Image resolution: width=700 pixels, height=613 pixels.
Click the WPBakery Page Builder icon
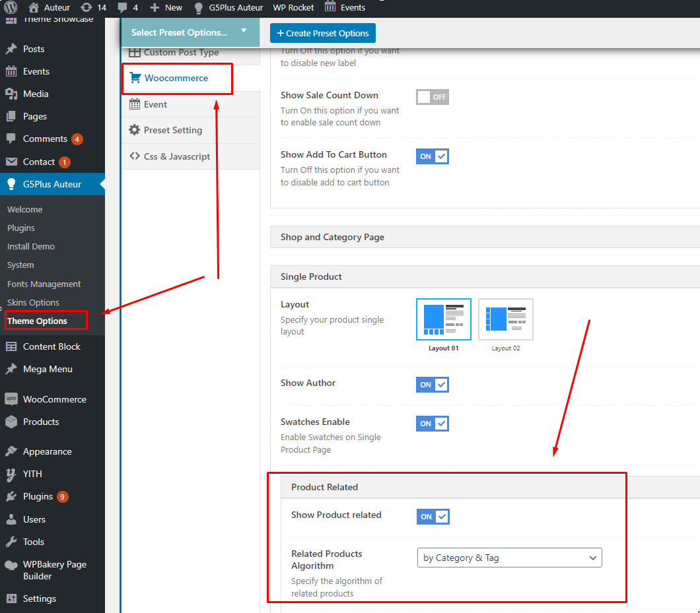(11, 565)
